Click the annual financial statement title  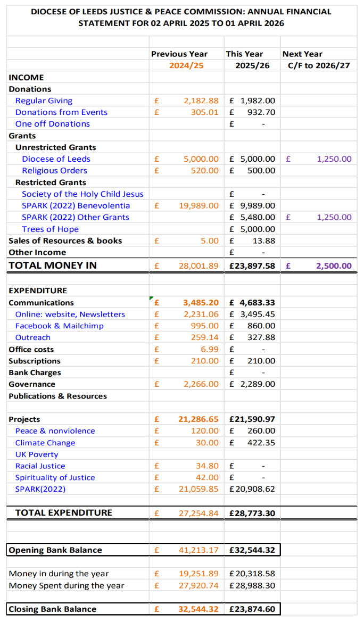[181, 18]
